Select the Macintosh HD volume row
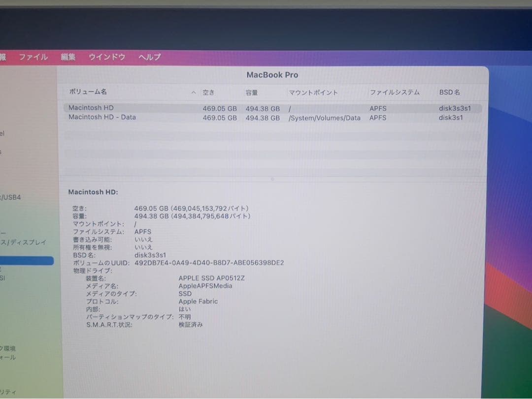 (197, 108)
